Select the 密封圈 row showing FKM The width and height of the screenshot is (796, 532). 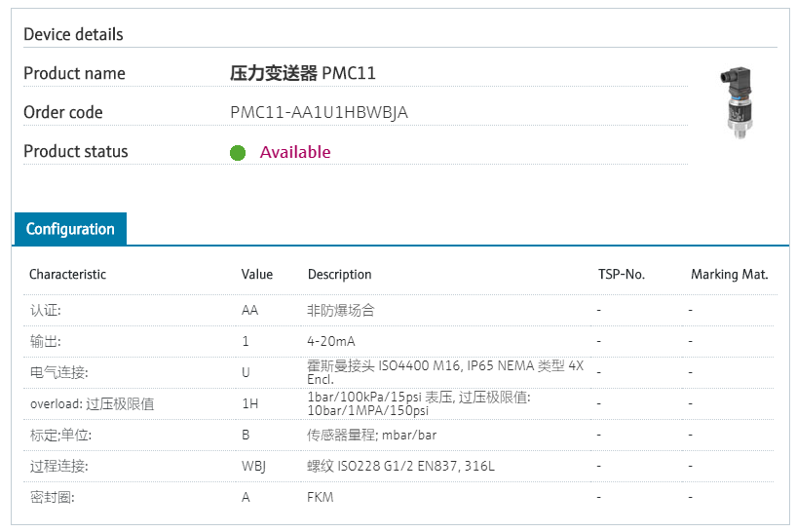[399, 498]
